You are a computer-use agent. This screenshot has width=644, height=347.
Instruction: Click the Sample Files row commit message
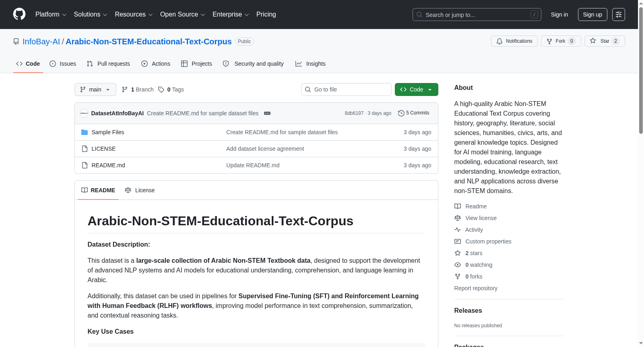pos(282,132)
